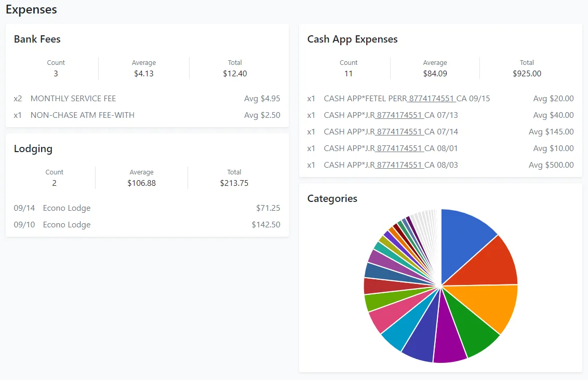Click the 09/14 Econo Lodge entry

66,208
